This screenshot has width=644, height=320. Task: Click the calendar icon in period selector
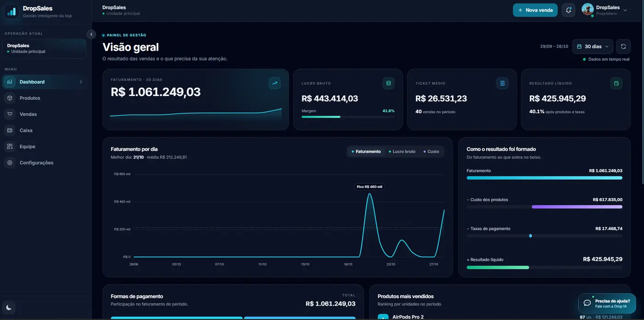[x=579, y=46]
